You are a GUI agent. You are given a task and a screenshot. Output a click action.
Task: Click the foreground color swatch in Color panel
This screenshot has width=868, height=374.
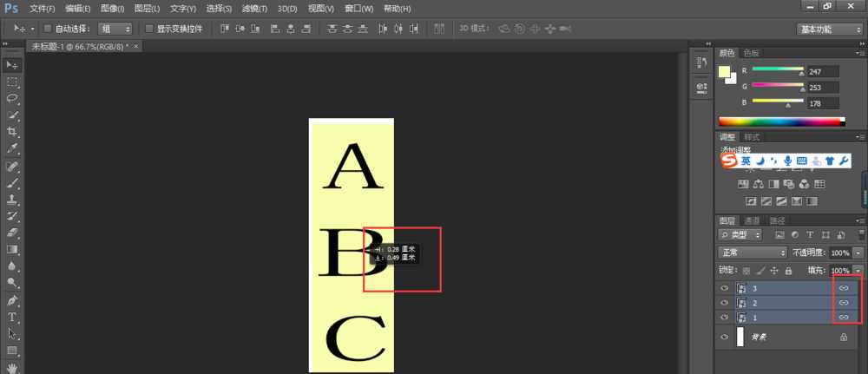[x=726, y=73]
